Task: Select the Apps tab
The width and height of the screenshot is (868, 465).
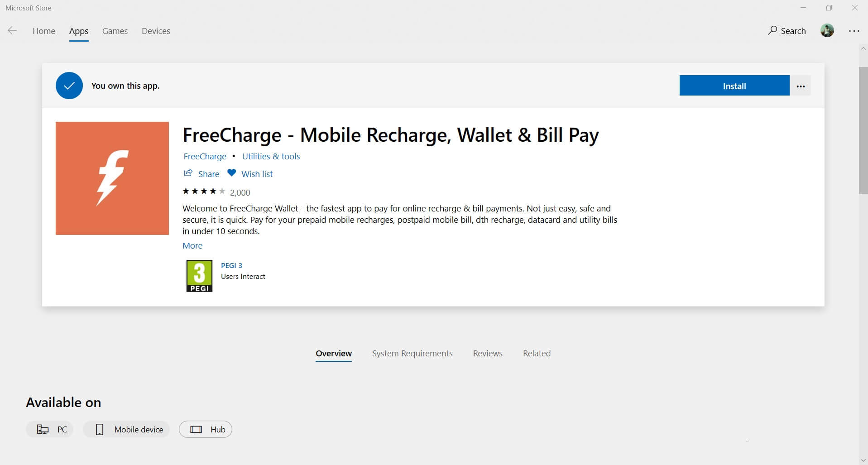Action: pyautogui.click(x=79, y=31)
